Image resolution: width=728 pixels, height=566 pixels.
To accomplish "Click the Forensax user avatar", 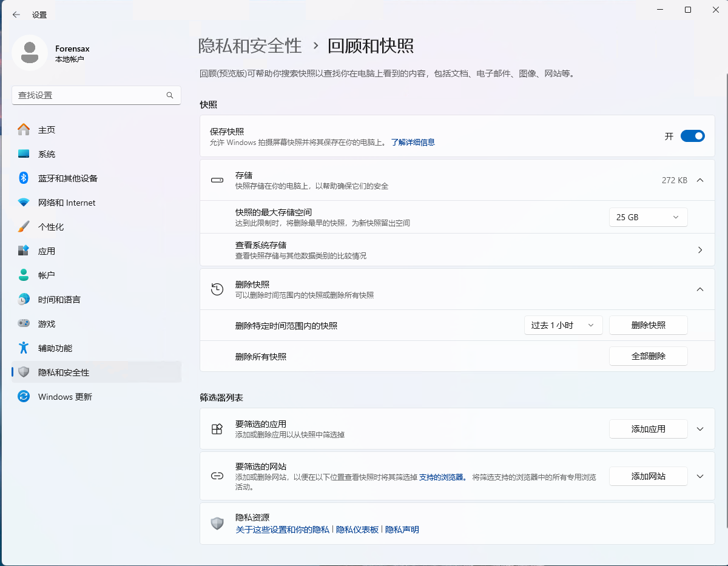I will pyautogui.click(x=30, y=53).
